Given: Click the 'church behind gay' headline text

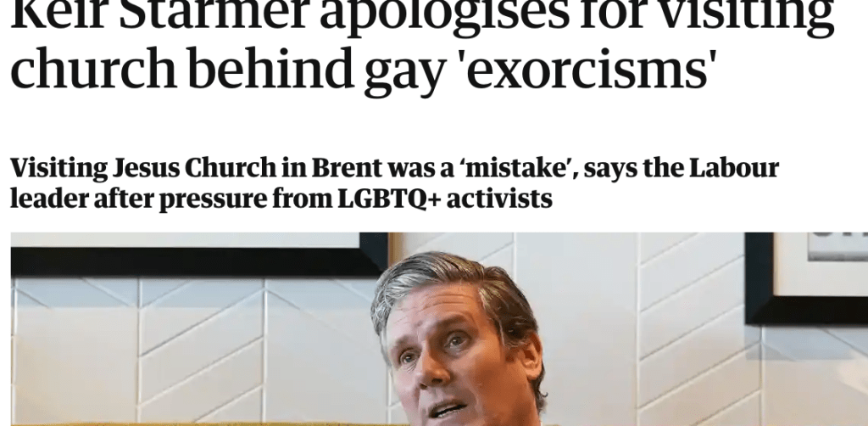Looking at the screenshot, I should click(227, 69).
